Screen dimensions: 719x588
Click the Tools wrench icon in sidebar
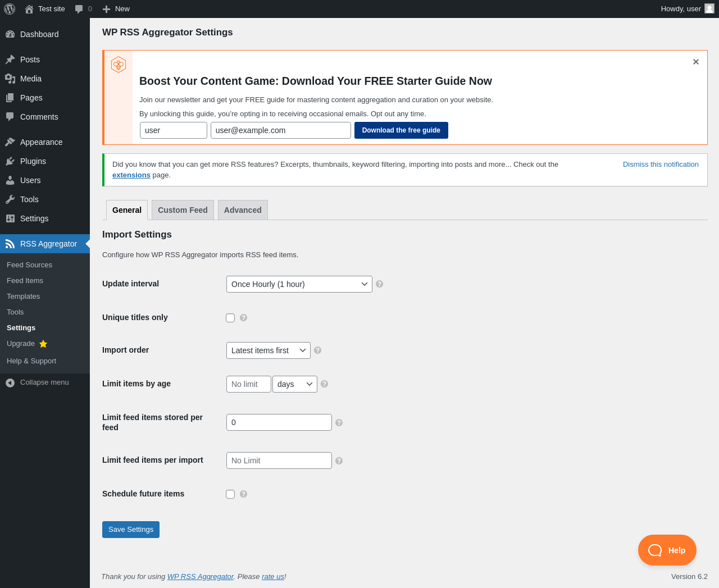click(x=10, y=199)
